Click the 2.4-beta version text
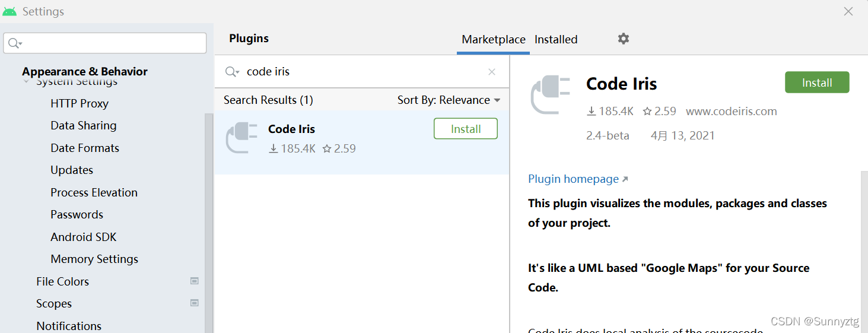Image resolution: width=868 pixels, height=333 pixels. [608, 135]
